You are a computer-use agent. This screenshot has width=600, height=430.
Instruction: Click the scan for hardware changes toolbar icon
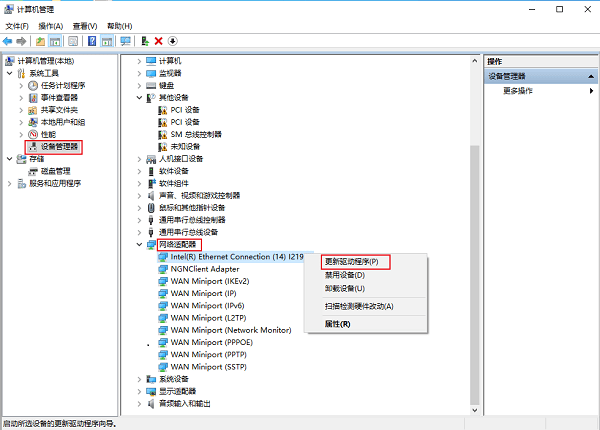pos(125,41)
